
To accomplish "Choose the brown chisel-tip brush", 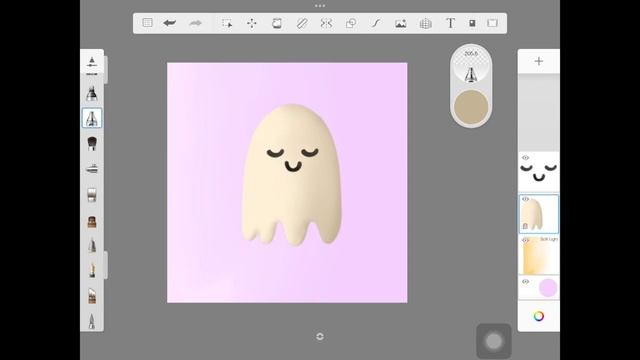I will click(x=92, y=296).
